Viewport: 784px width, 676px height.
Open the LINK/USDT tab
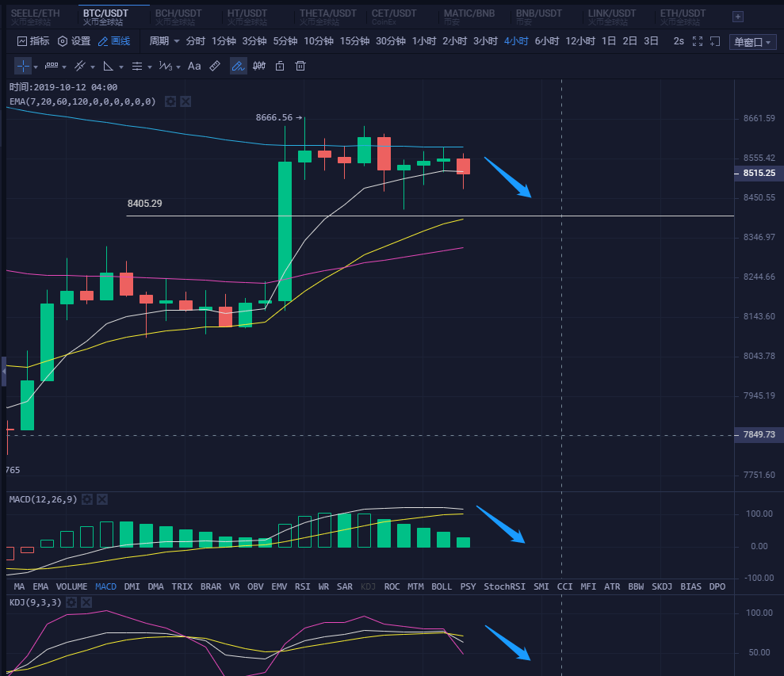pyautogui.click(x=611, y=17)
